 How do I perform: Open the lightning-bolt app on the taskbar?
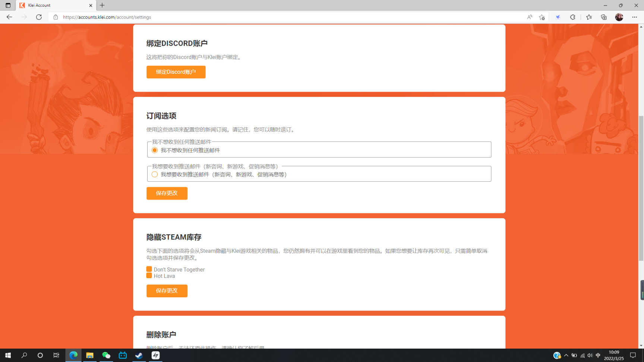click(x=156, y=355)
